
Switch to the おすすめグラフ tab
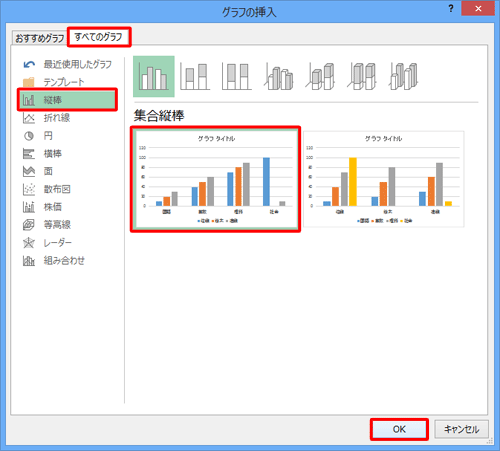pos(40,38)
